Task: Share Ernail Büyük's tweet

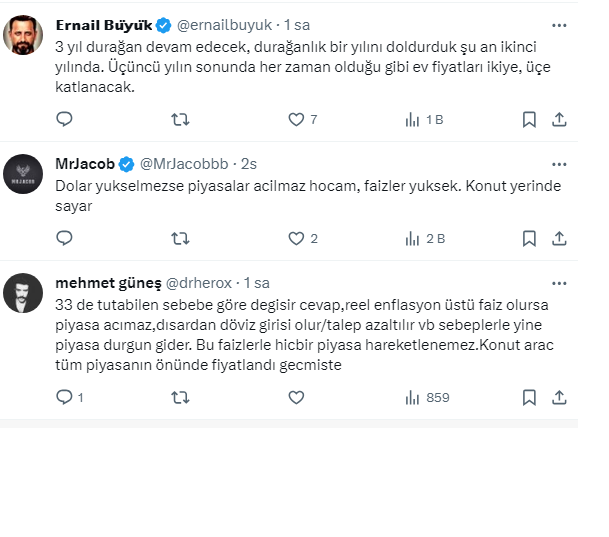Action: (560, 119)
